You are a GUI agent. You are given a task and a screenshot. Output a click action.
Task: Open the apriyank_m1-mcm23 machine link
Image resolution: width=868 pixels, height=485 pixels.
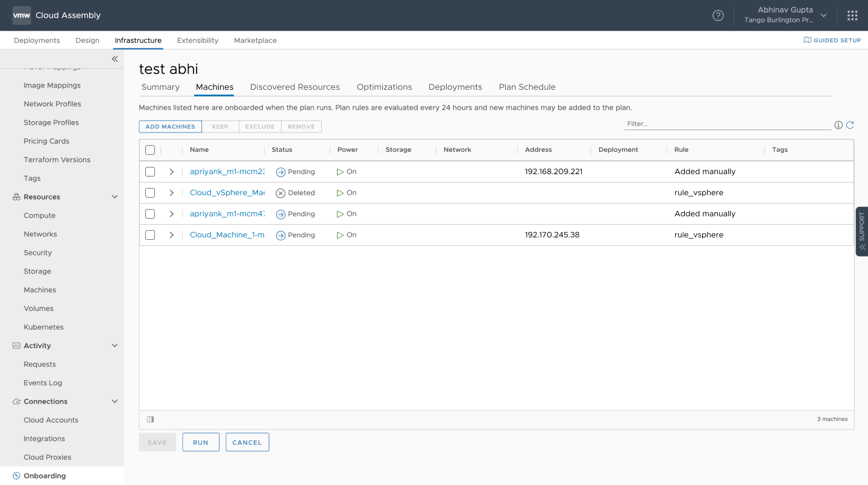[227, 172]
